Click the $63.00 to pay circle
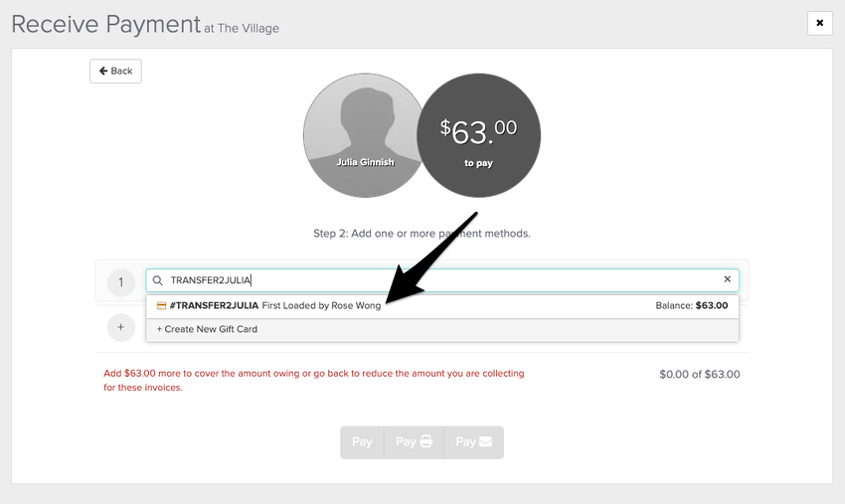 pos(478,135)
